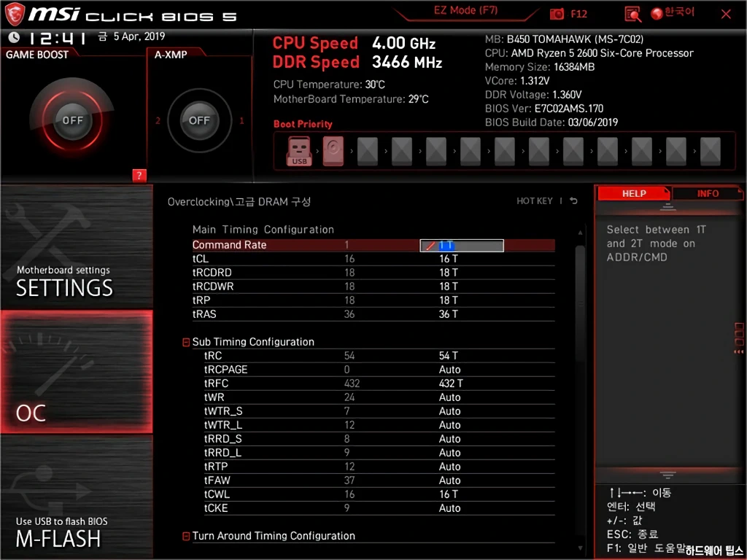
Task: Click the Overclocking breadcrumb path text
Action: tap(239, 202)
